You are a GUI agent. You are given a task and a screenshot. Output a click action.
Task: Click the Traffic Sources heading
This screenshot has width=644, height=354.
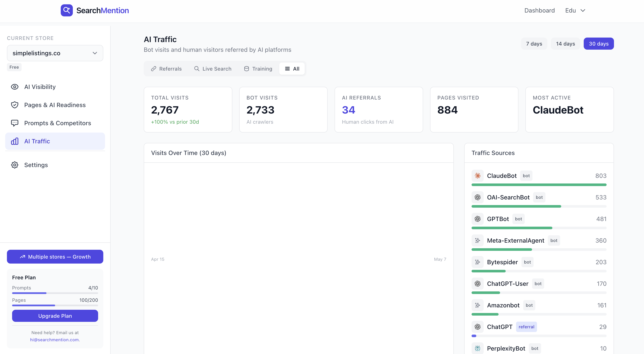pyautogui.click(x=493, y=153)
